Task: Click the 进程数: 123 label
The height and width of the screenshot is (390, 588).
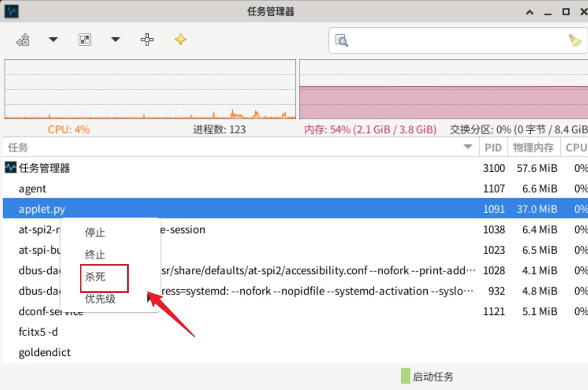Action: (x=219, y=130)
